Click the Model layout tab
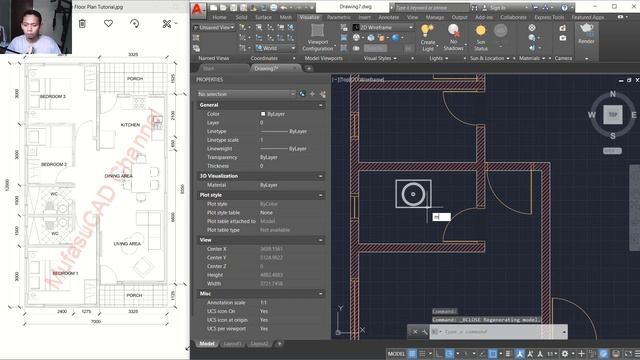640x360 pixels. pyautogui.click(x=207, y=344)
